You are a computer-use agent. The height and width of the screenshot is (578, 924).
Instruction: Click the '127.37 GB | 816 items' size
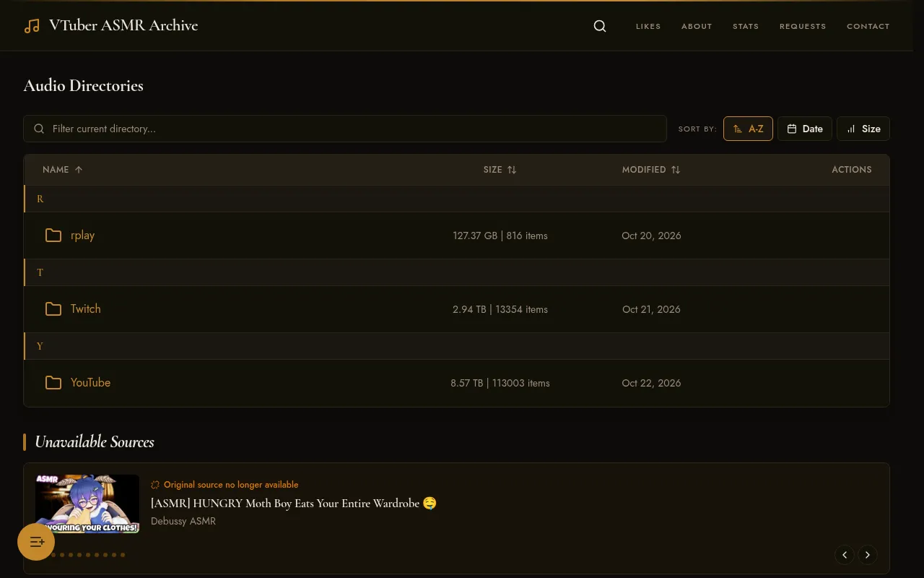coord(500,236)
